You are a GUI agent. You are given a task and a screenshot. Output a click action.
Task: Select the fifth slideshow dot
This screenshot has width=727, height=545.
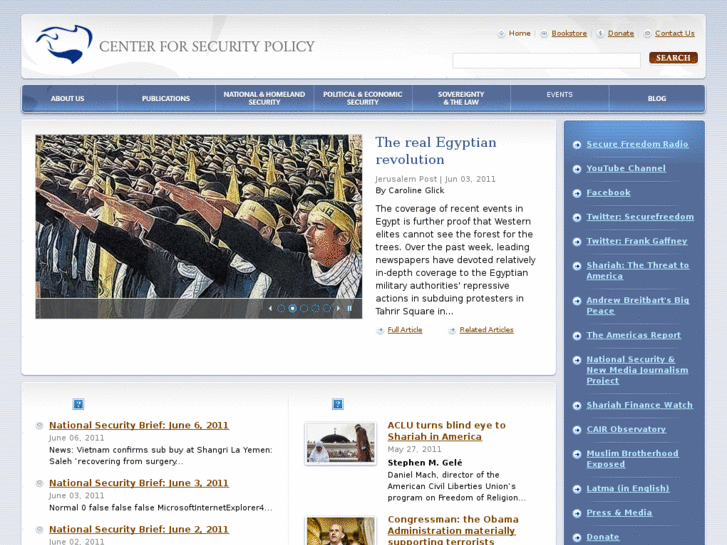(x=327, y=308)
